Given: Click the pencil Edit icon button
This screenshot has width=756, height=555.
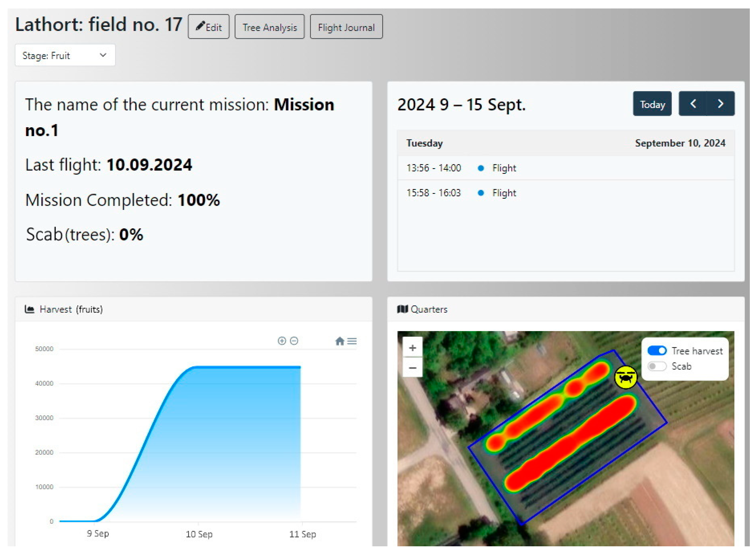Looking at the screenshot, I should pyautogui.click(x=208, y=27).
